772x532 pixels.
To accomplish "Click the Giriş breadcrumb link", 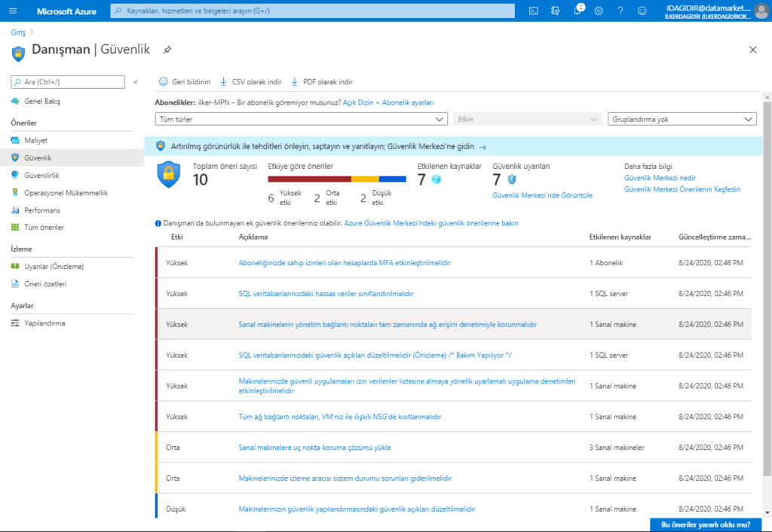I will pos(18,32).
